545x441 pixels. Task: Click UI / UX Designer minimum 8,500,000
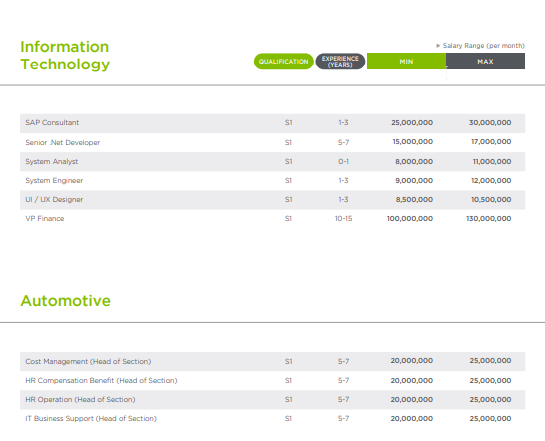pyautogui.click(x=414, y=200)
